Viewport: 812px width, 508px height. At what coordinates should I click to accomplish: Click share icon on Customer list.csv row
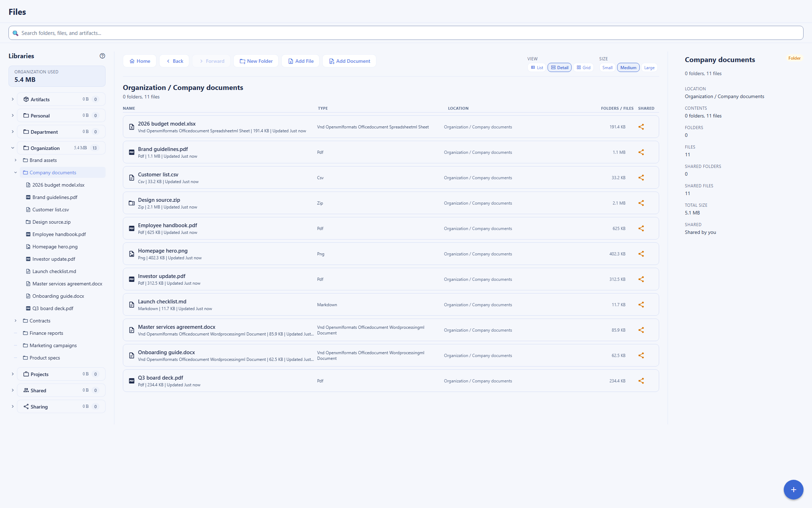click(641, 178)
